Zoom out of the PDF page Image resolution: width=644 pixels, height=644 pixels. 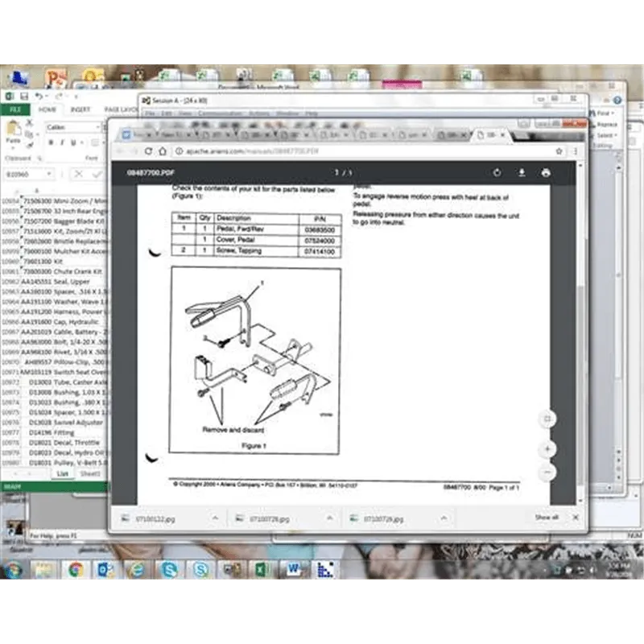[547, 472]
